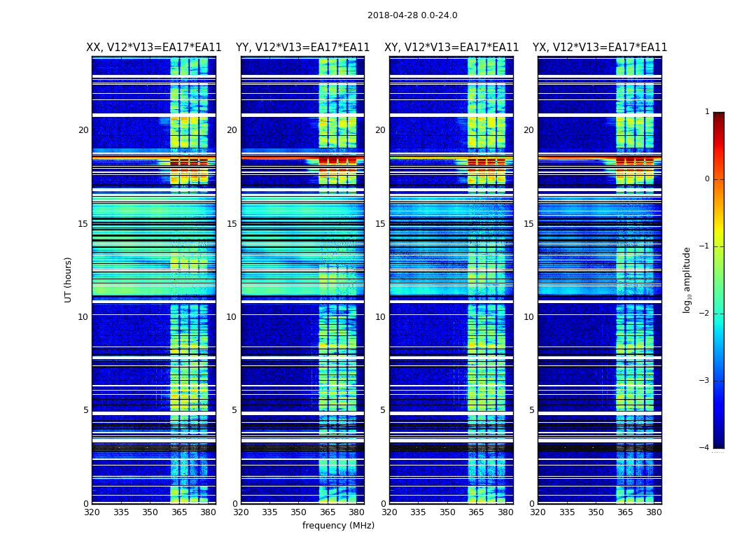Click the 320 tick under XY panel
The image size is (735, 560).
[x=390, y=512]
